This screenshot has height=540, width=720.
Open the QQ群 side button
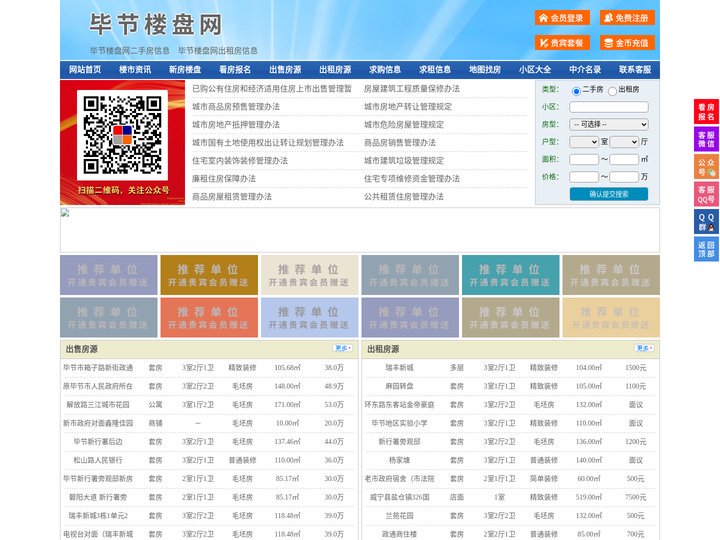706,222
